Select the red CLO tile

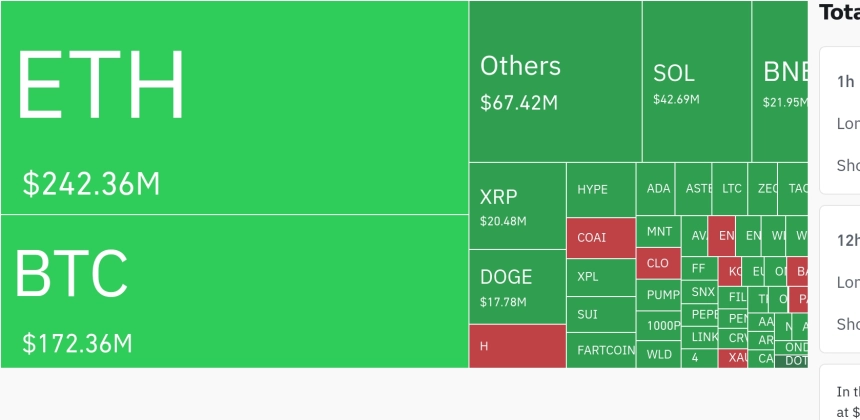(x=658, y=264)
